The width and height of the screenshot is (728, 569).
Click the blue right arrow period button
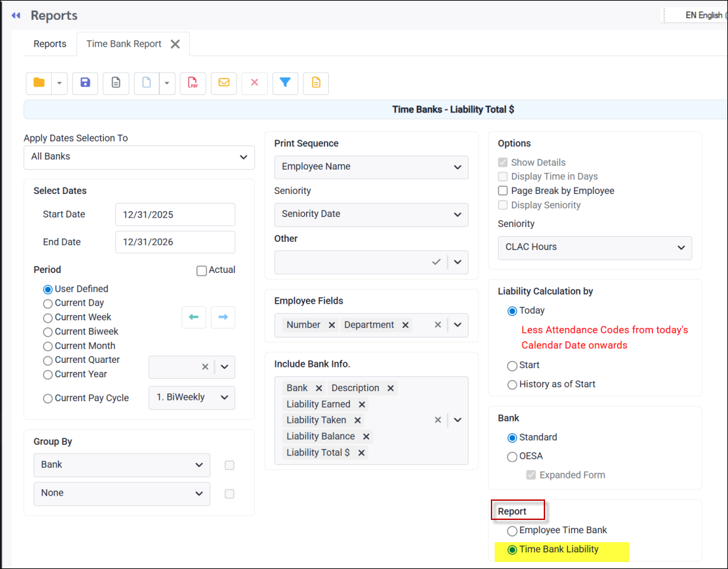(223, 317)
